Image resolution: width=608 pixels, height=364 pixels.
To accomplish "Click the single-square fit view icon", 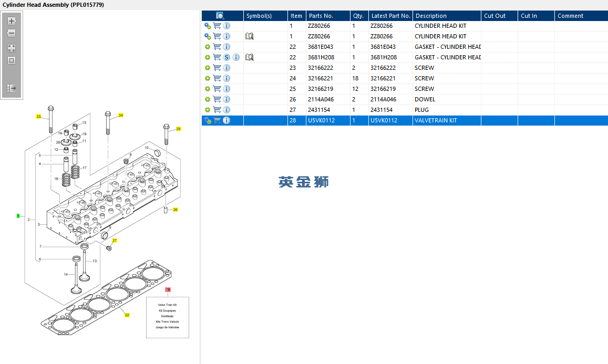I will click(x=12, y=60).
